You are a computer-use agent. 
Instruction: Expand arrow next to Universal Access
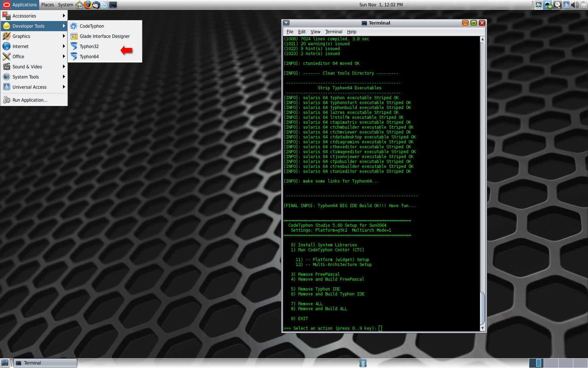[x=64, y=87]
